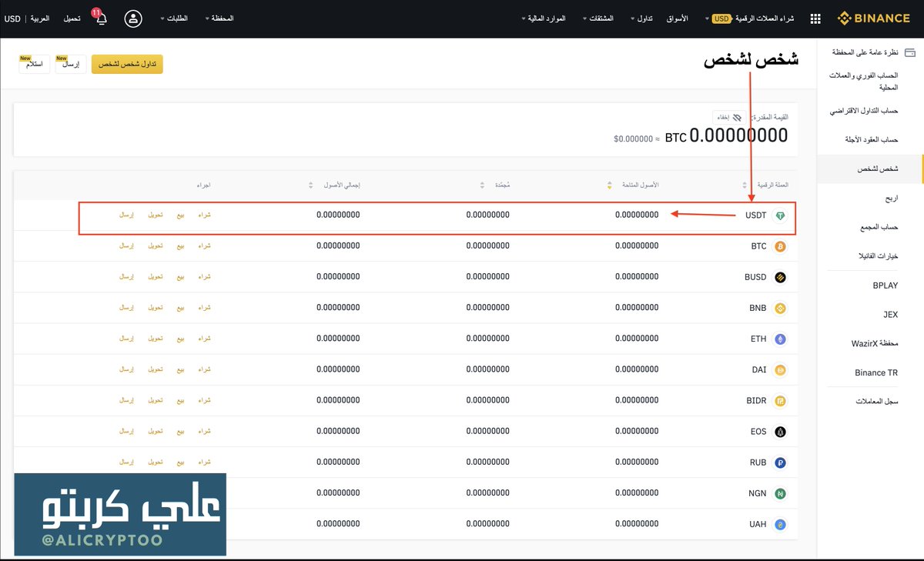The height and width of the screenshot is (561, 924).
Task: Click Sell (بيع) in the ETH row
Action: 179,339
